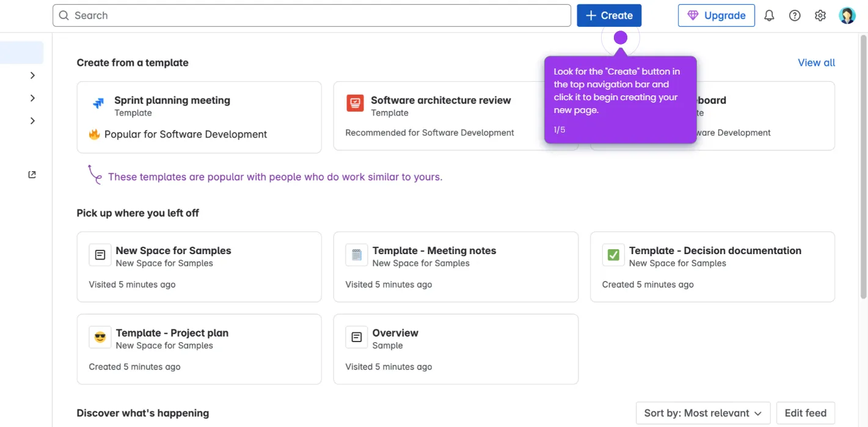This screenshot has width=868, height=427.
Task: Open the help question mark icon
Action: [x=795, y=16]
